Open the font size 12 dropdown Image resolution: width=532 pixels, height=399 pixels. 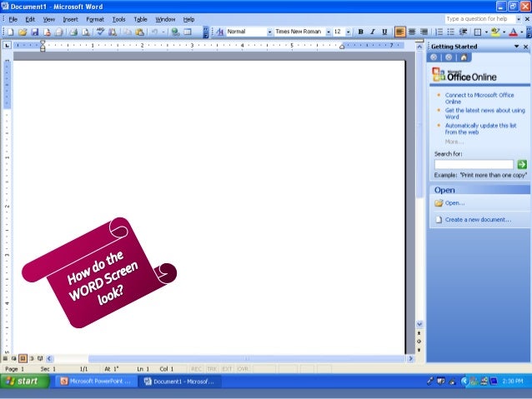[x=348, y=32]
